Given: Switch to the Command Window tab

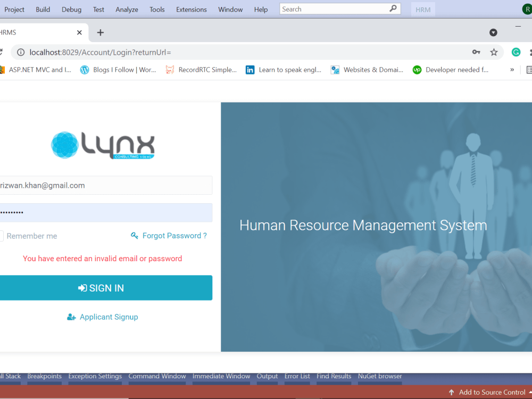Looking at the screenshot, I should [x=157, y=376].
